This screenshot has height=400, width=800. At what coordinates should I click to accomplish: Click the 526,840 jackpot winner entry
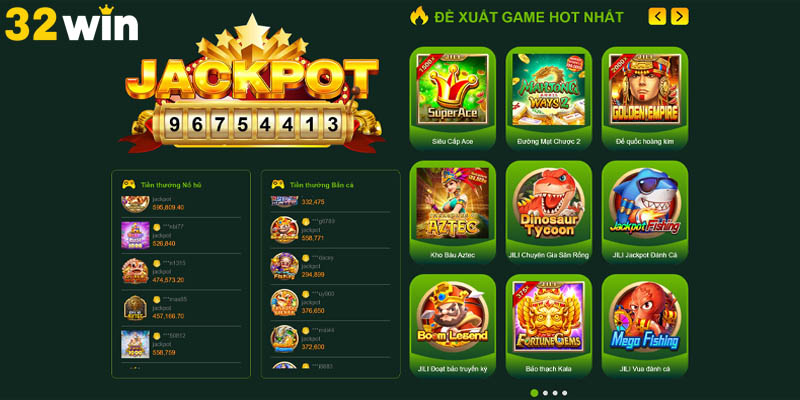pyautogui.click(x=181, y=235)
